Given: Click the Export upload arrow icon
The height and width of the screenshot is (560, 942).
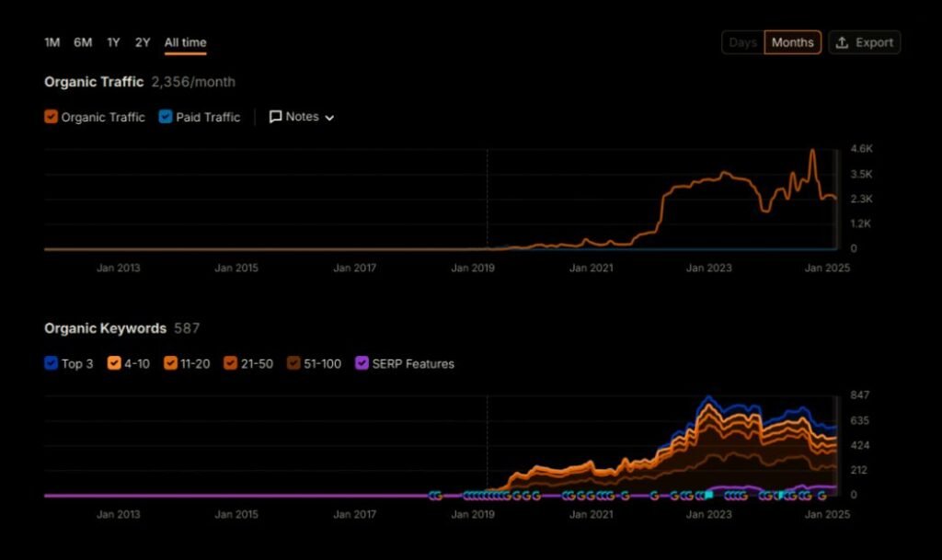Looking at the screenshot, I should [x=842, y=42].
